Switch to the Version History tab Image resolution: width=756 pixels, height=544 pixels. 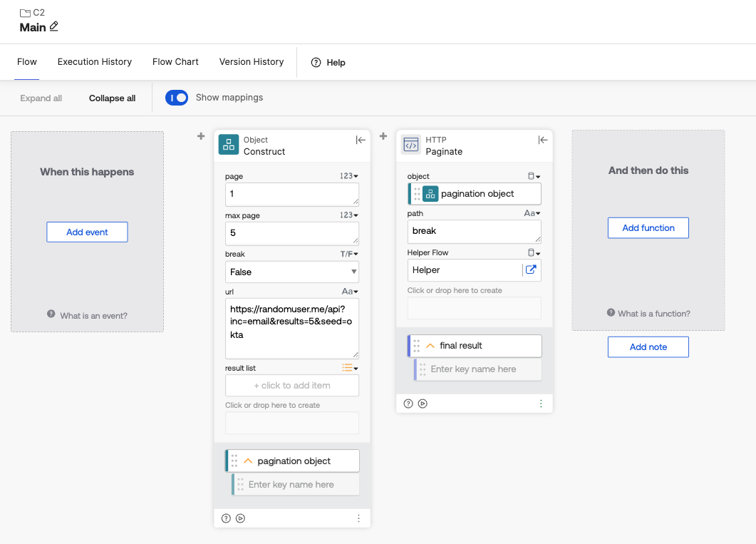(x=252, y=62)
